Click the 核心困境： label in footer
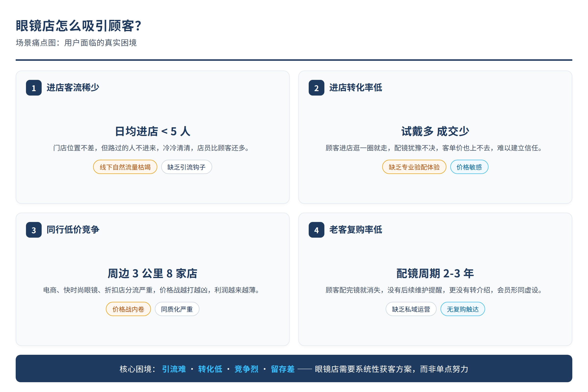This screenshot has width=588, height=392. [x=138, y=369]
